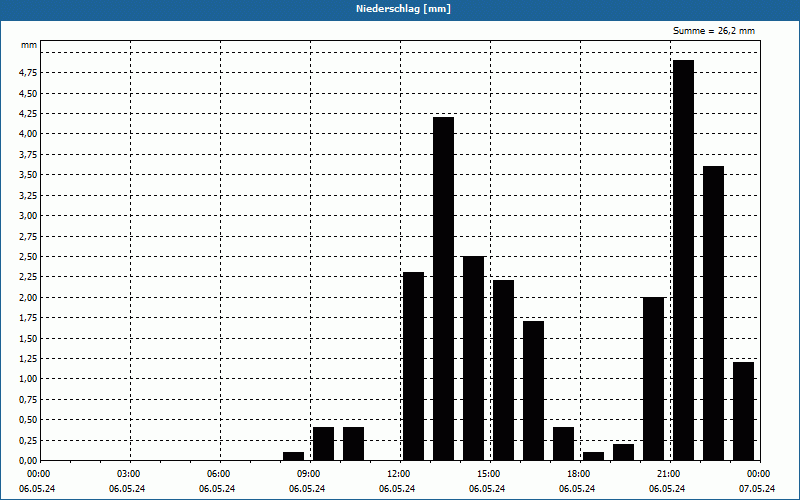Click the 4,00 y-axis label
This screenshot has width=800, height=500.
click(28, 134)
